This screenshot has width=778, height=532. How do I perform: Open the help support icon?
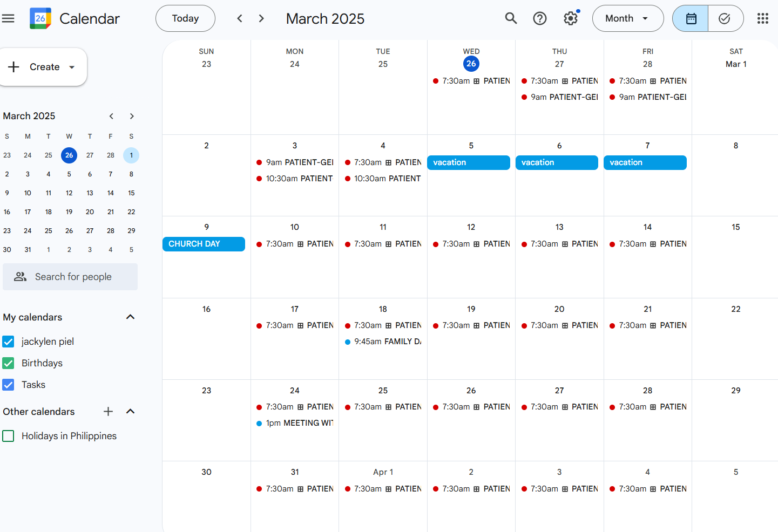(x=540, y=18)
